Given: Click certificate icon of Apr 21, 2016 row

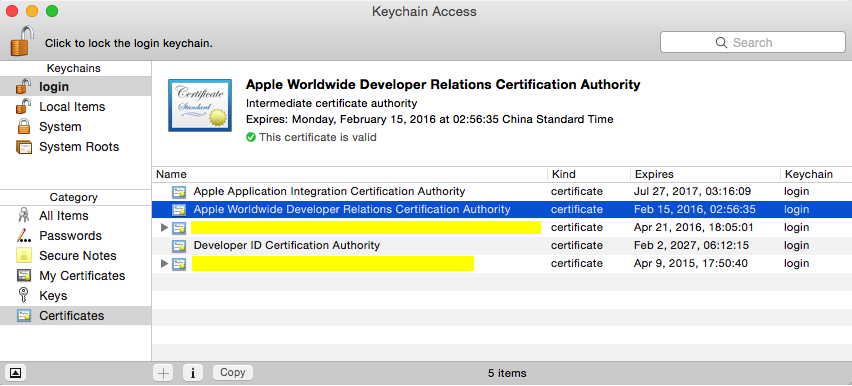Looking at the screenshot, I should tap(179, 227).
